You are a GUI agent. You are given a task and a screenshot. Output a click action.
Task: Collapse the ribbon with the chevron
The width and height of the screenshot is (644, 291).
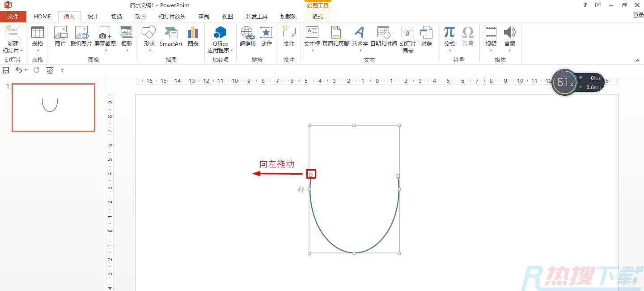pyautogui.click(x=637, y=60)
